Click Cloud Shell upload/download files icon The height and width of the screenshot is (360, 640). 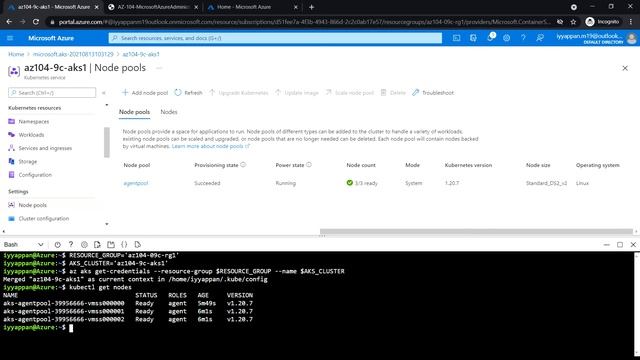point(97,244)
